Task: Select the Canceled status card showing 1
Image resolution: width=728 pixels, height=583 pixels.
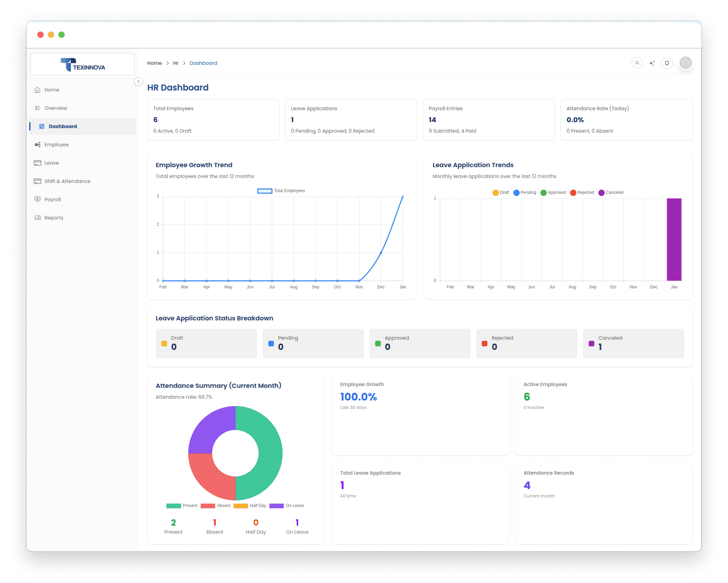Action: click(x=633, y=343)
